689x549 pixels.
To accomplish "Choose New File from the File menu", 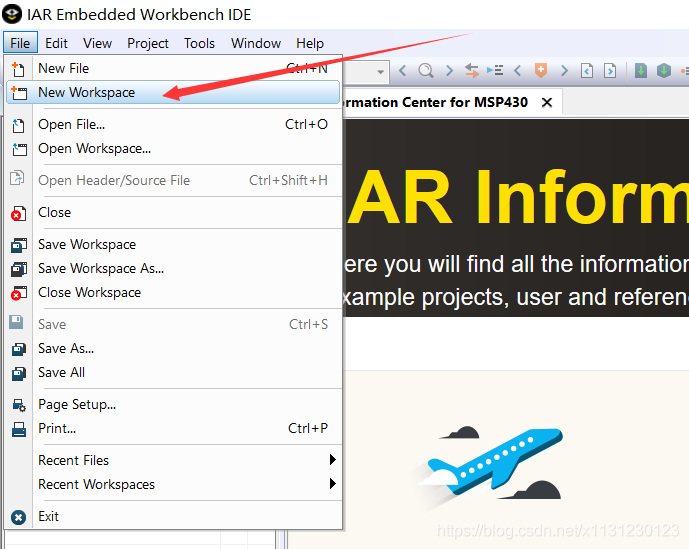I will click(x=173, y=68).
